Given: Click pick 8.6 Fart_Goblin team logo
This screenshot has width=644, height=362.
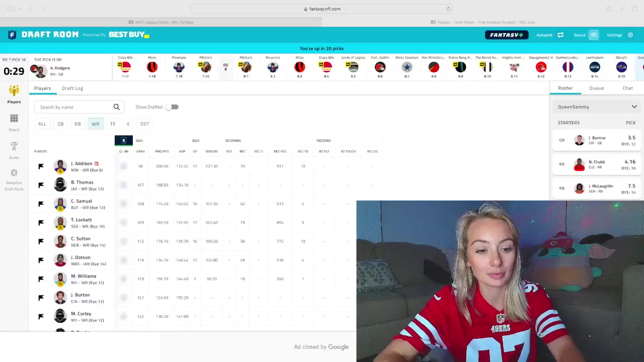Looking at the screenshot, I should (x=380, y=67).
